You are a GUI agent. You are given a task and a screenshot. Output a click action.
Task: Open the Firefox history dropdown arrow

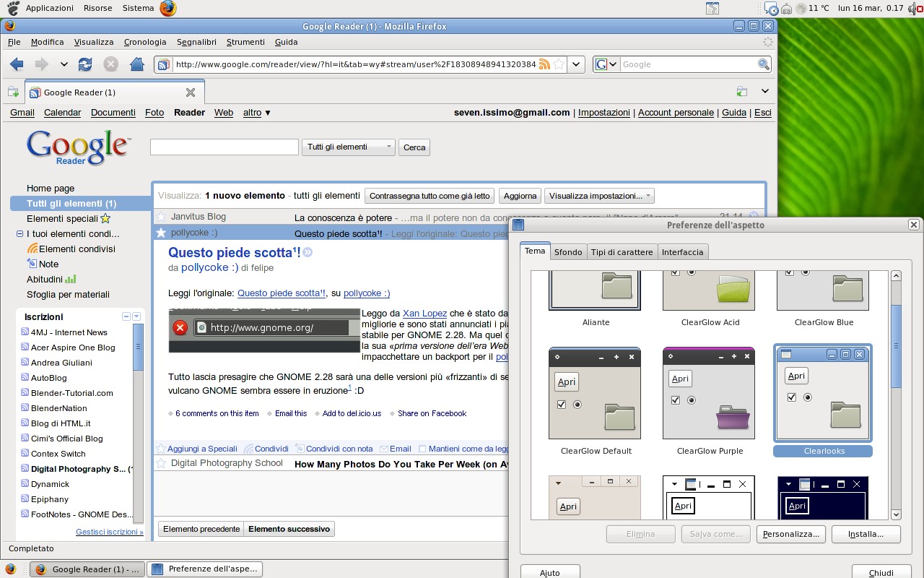(x=64, y=64)
